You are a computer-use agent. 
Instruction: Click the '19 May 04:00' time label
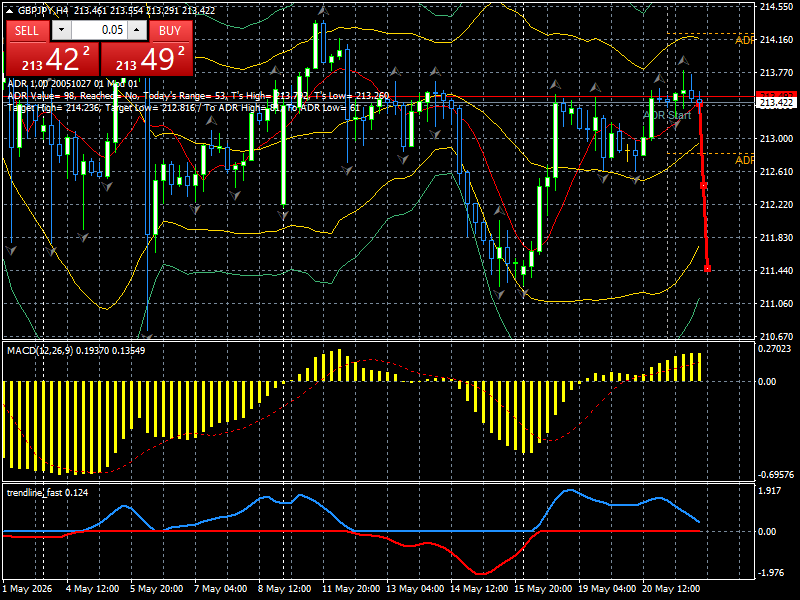607,589
